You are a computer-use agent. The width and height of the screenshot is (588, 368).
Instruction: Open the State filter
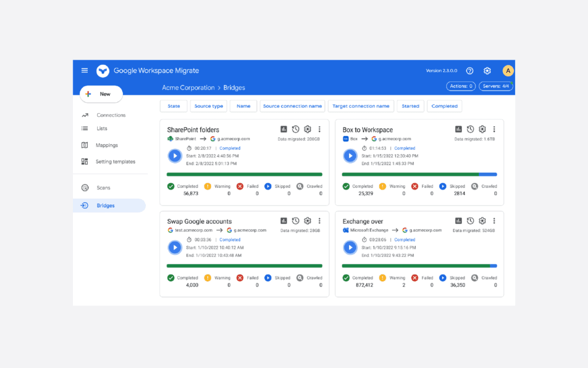(173, 106)
